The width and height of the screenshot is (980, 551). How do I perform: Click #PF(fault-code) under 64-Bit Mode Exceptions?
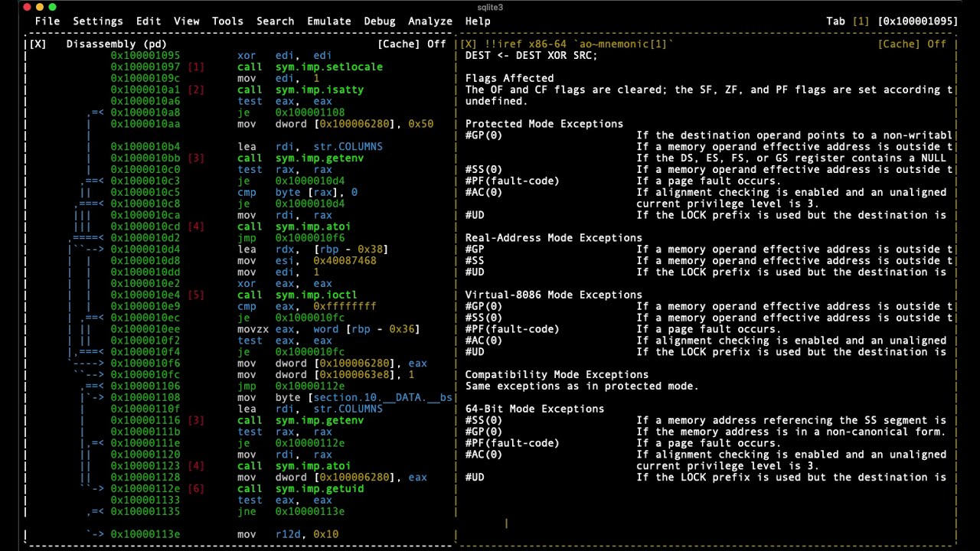pyautogui.click(x=512, y=444)
